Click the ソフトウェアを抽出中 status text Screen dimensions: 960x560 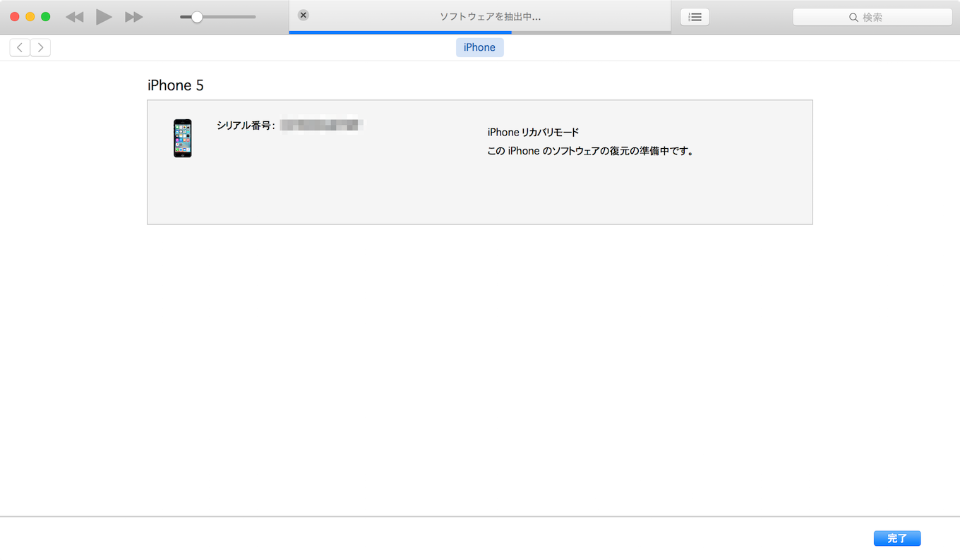pos(490,16)
